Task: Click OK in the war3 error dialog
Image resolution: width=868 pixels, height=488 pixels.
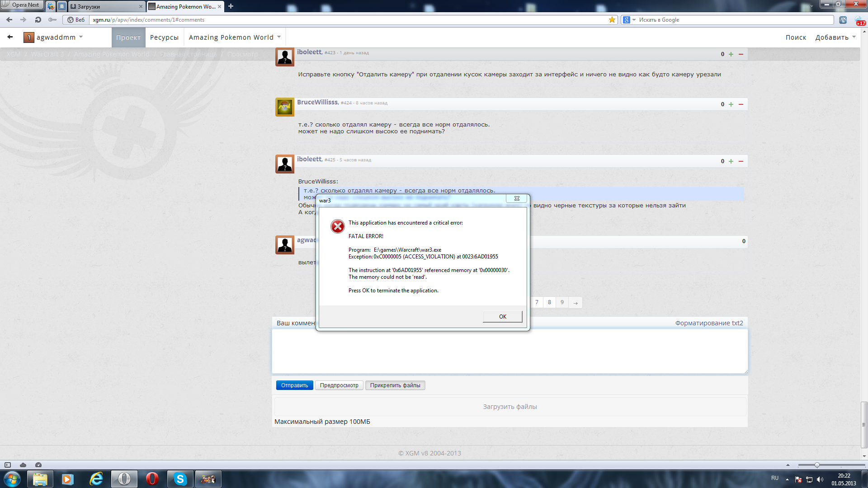Action: click(x=502, y=316)
